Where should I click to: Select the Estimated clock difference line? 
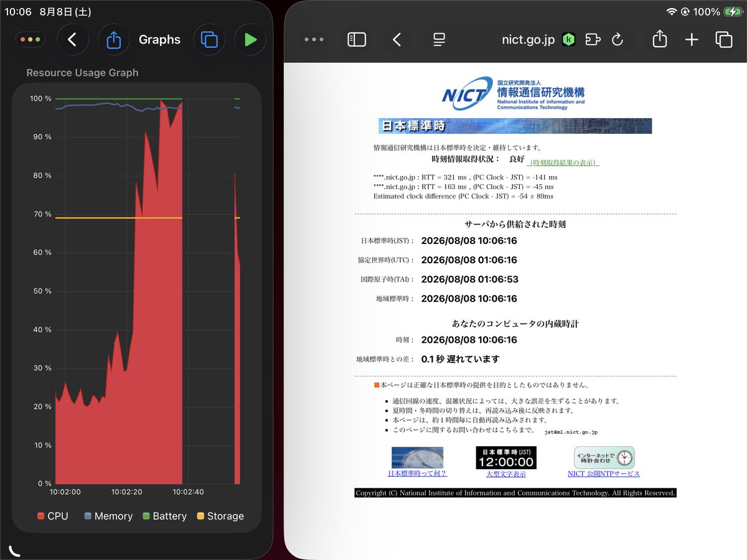coord(463,196)
